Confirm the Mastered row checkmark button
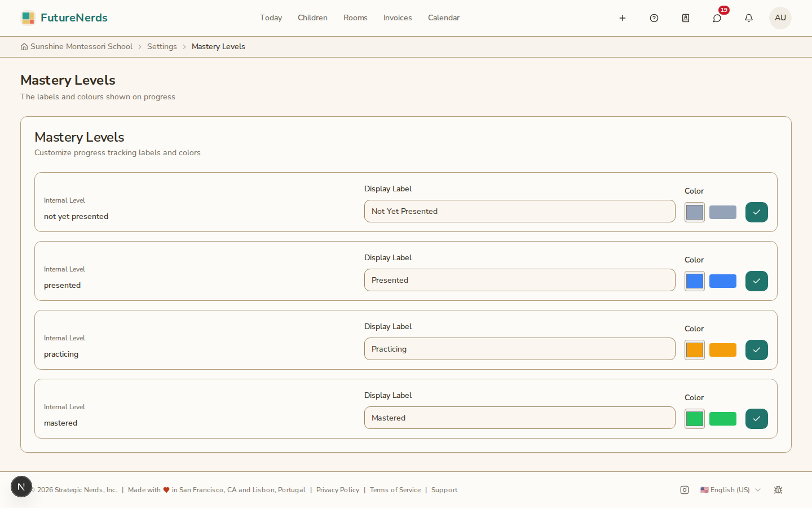Viewport: 812px width, 508px height. point(757,419)
